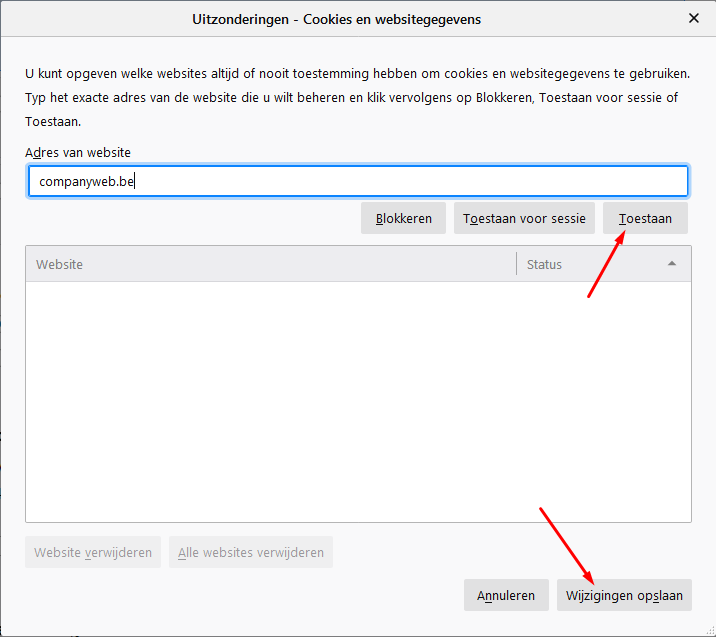Close the cookie exceptions dialog
716x637 pixels.
[694, 18]
